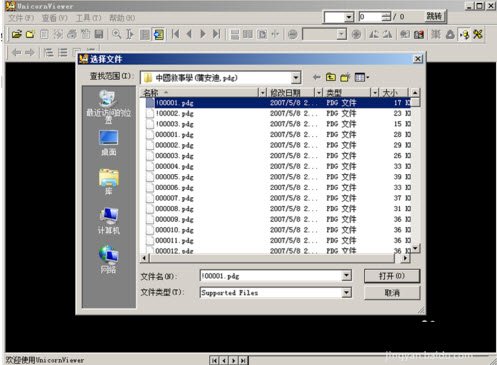The width and height of the screenshot is (497, 365).
Task: Close the 选择文件 dialog
Action: (418, 59)
